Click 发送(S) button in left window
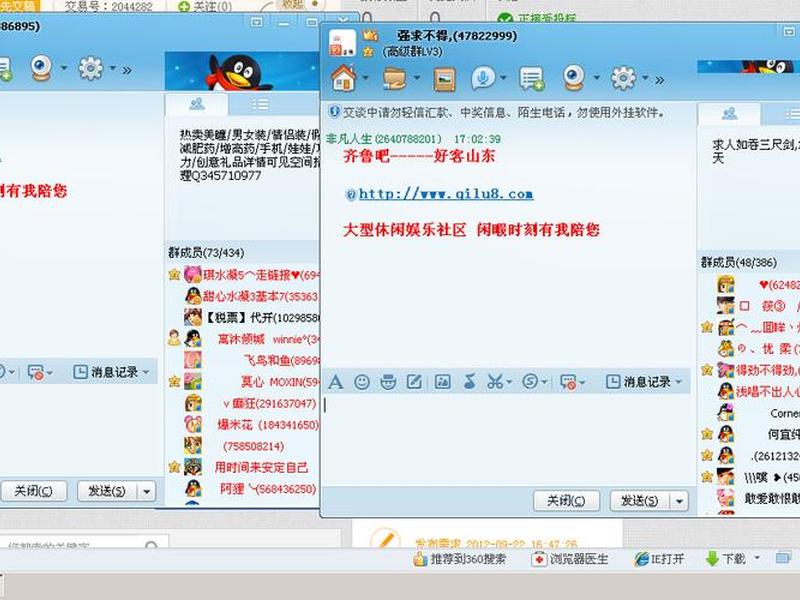The width and height of the screenshot is (800, 600). pos(107,491)
